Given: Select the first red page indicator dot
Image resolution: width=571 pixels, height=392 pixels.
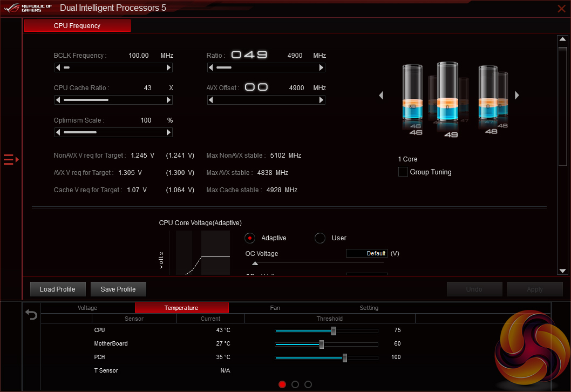Looking at the screenshot, I should pos(282,384).
